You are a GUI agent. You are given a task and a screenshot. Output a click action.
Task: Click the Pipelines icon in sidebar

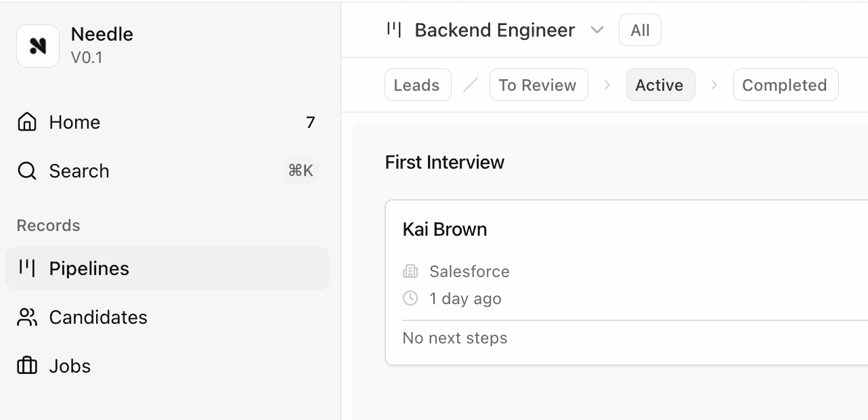[27, 268]
